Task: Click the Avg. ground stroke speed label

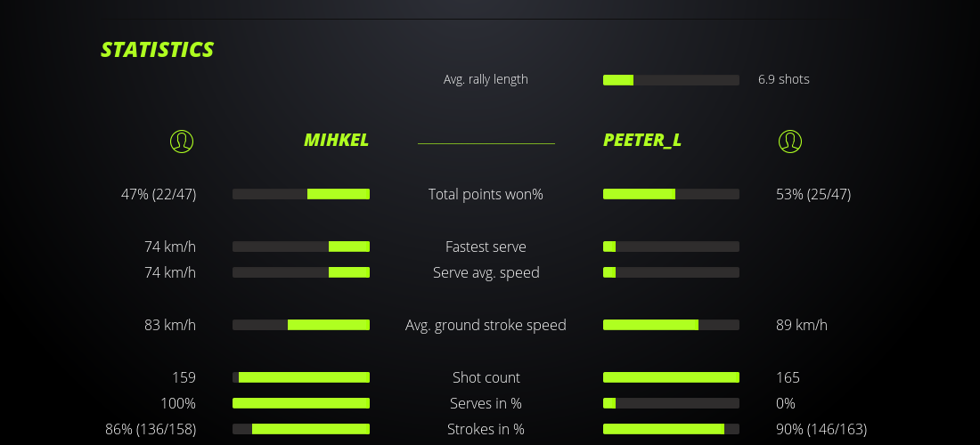Action: (486, 325)
